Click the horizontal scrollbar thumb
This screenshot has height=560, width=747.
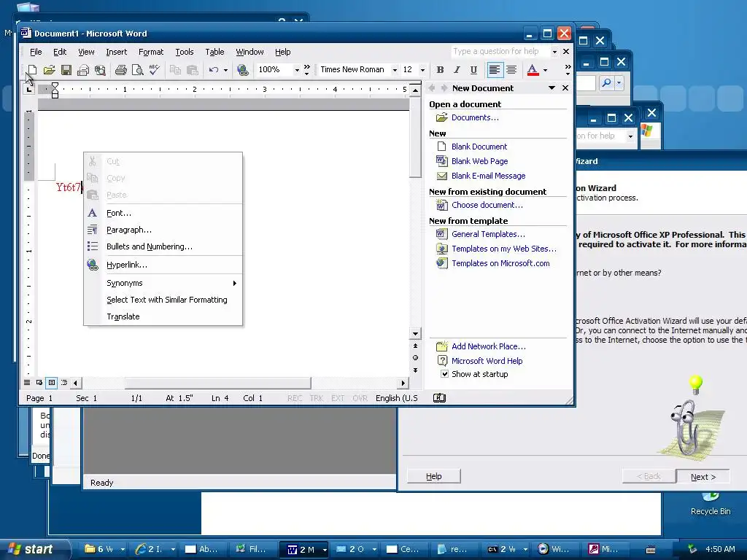pyautogui.click(x=217, y=383)
